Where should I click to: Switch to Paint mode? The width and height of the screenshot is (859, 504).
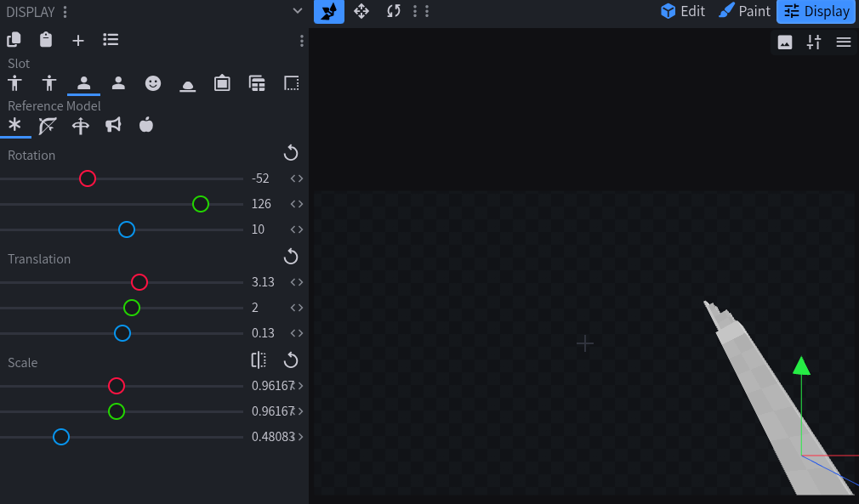[744, 11]
